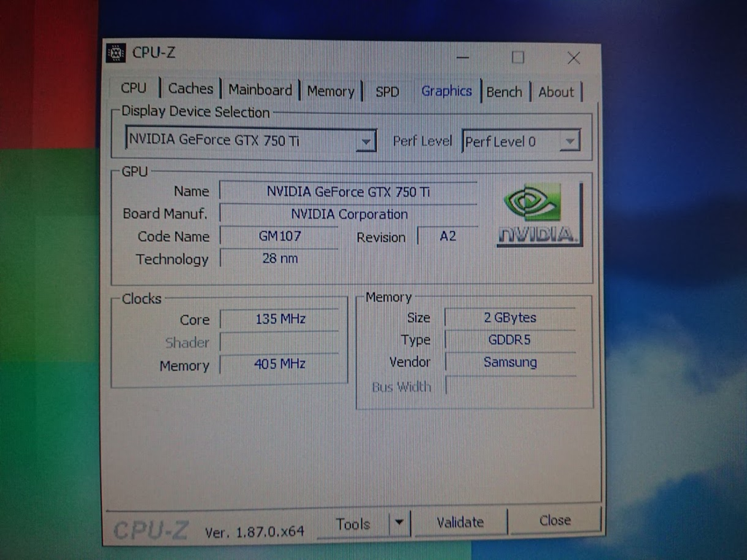The width and height of the screenshot is (747, 560).
Task: Click the 2 GBytes memory size value
Action: [x=510, y=318]
